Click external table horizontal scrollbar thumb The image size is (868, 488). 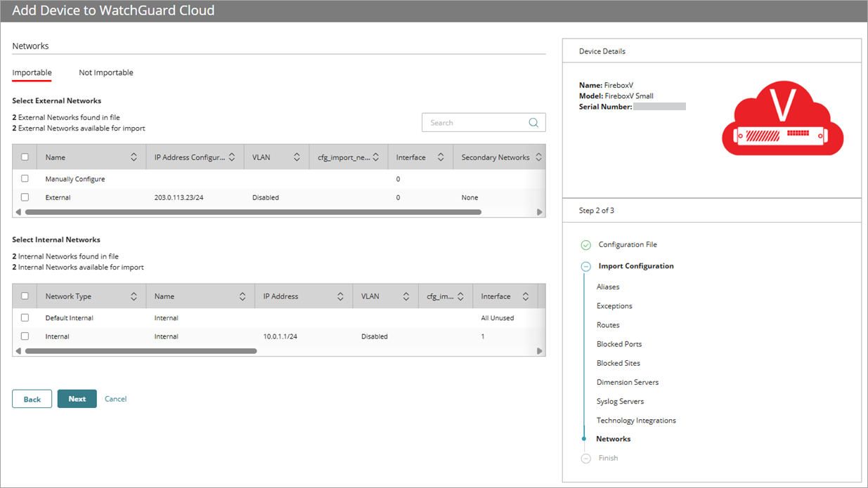[253, 212]
